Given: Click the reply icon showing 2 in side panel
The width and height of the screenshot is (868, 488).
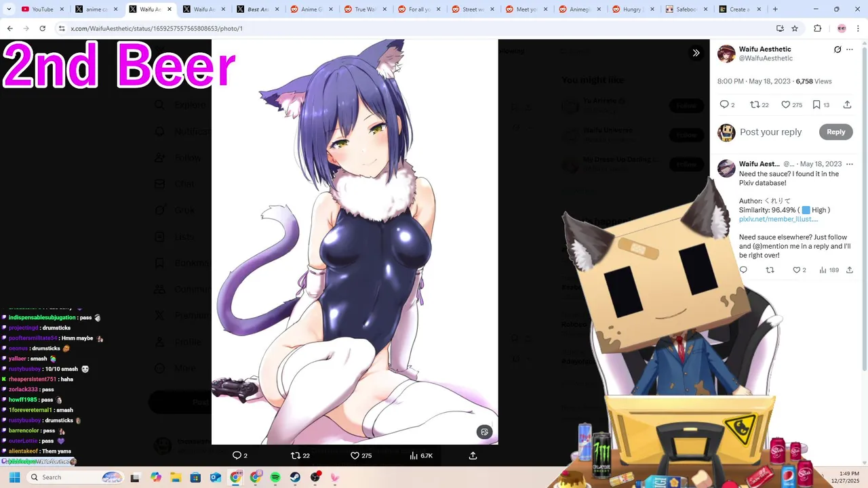Looking at the screenshot, I should point(724,104).
